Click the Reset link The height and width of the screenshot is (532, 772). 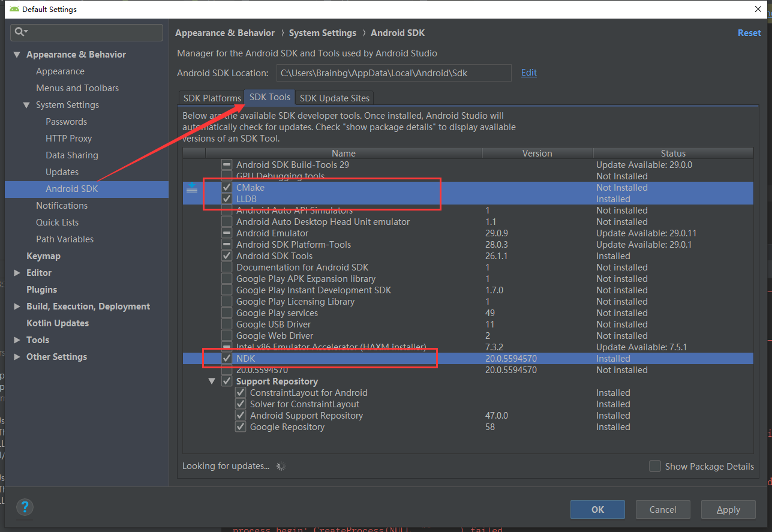point(749,33)
